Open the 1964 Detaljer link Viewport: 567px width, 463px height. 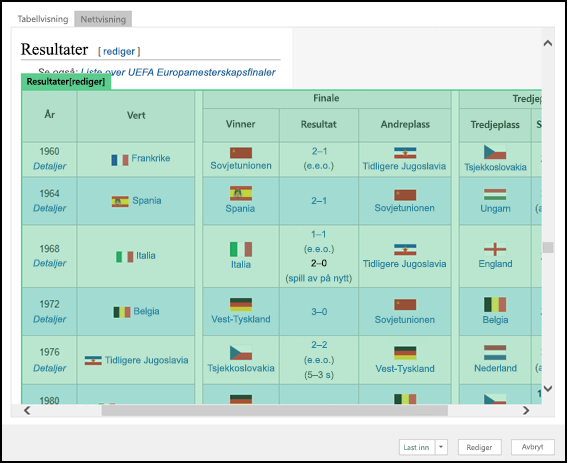pos(50,208)
